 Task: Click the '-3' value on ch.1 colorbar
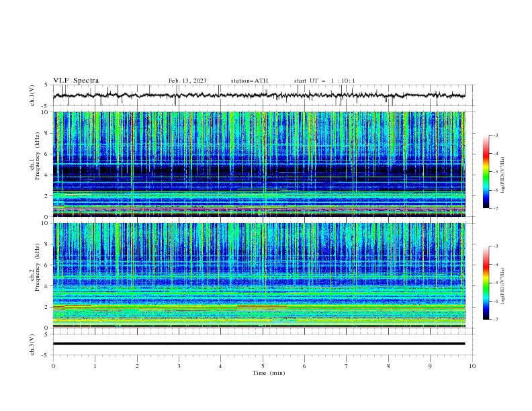coord(496,135)
